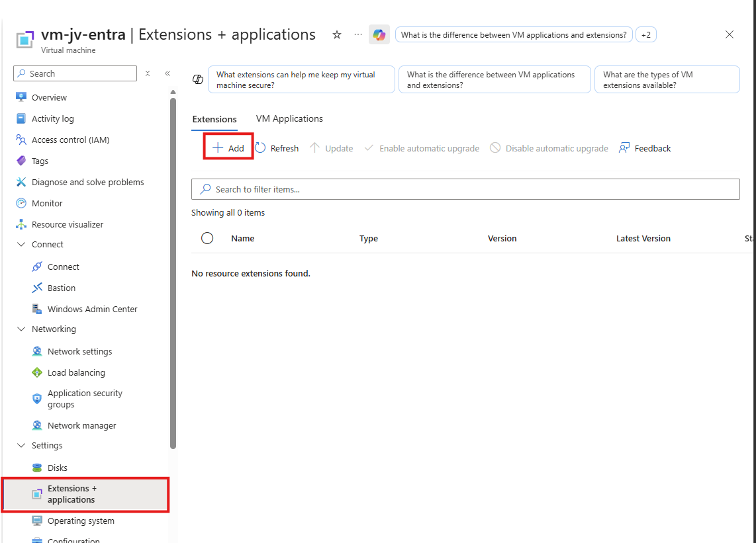
Task: Favorite this page with the star icon
Action: 337,34
